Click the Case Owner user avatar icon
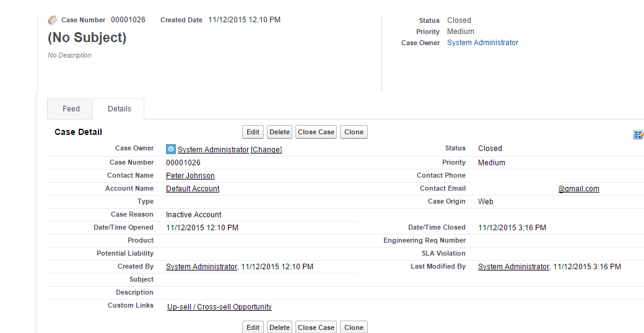Screen dimensions: 644x333 [x=171, y=149]
